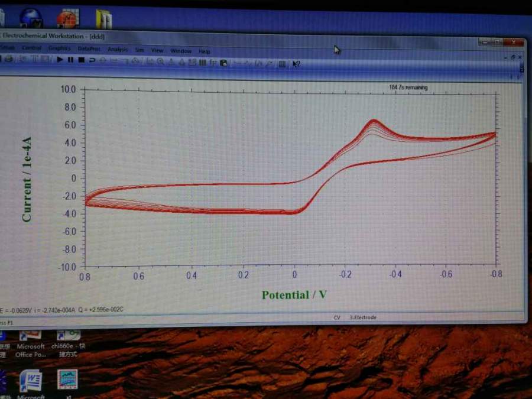This screenshot has height=399, width=532.
Task: Open the DataProc menu
Action: 89,49
